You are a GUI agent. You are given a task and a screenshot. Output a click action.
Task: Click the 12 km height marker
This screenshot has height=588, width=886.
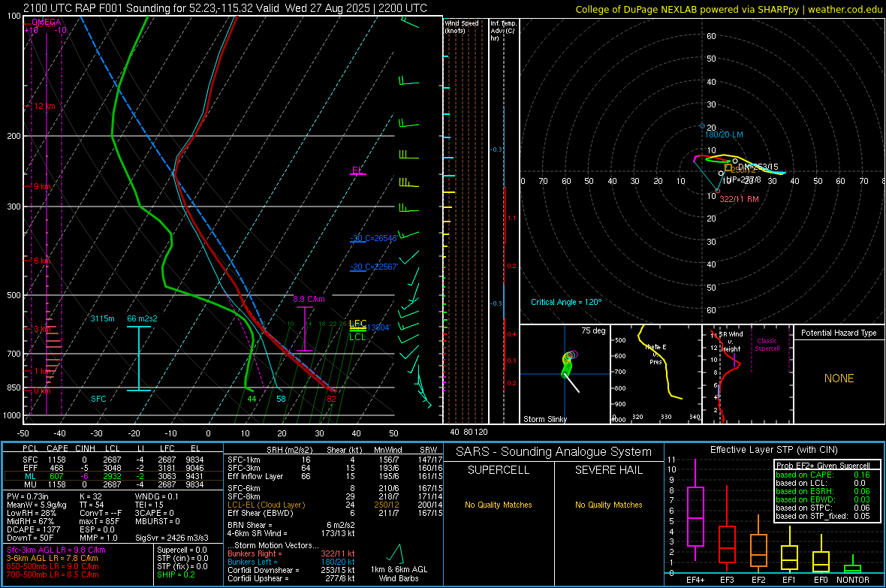(44, 107)
